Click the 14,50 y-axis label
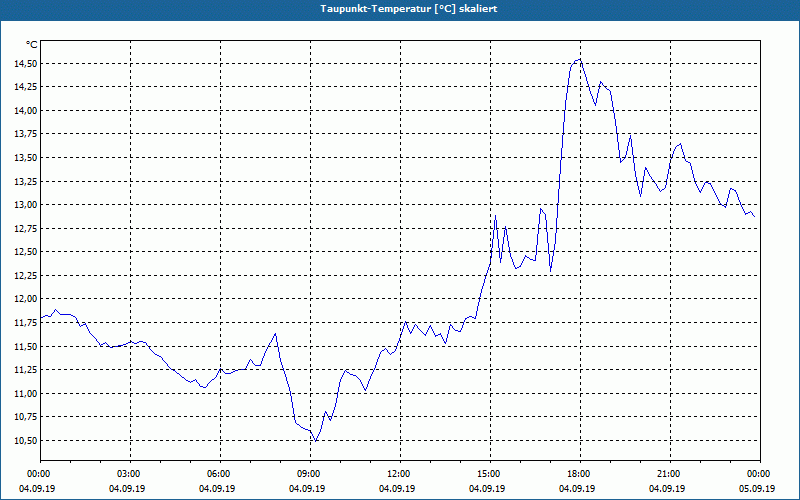The image size is (800, 500). coord(24,64)
